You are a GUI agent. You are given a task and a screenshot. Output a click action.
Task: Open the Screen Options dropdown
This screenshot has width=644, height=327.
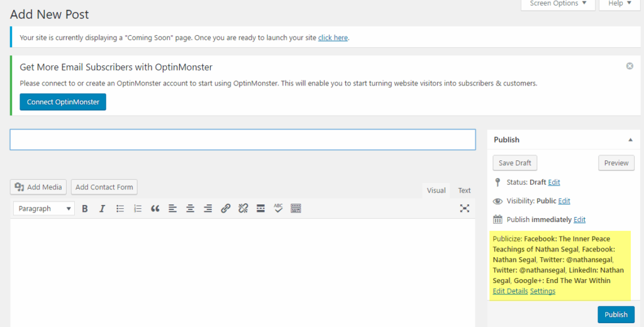558,4
